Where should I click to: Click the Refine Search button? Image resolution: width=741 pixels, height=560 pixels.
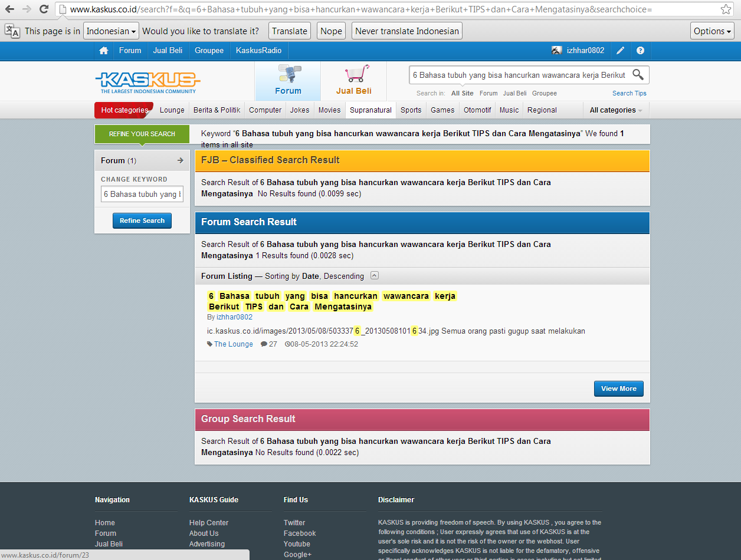[x=142, y=220]
